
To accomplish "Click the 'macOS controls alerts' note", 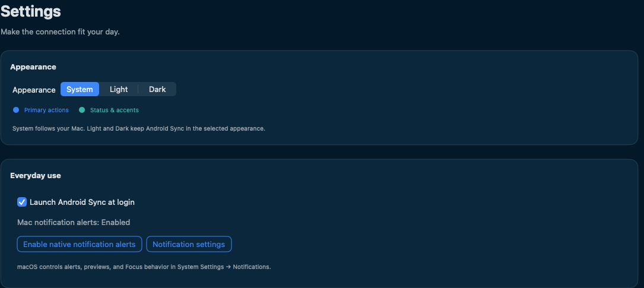I will tap(144, 267).
